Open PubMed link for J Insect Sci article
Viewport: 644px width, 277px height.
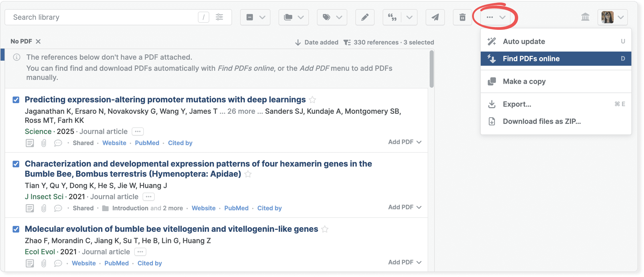point(236,208)
